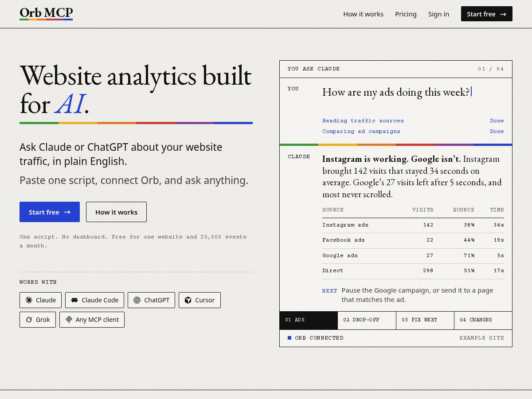Click the Grok slashed-circle icon
532x399 pixels.
(x=29, y=320)
